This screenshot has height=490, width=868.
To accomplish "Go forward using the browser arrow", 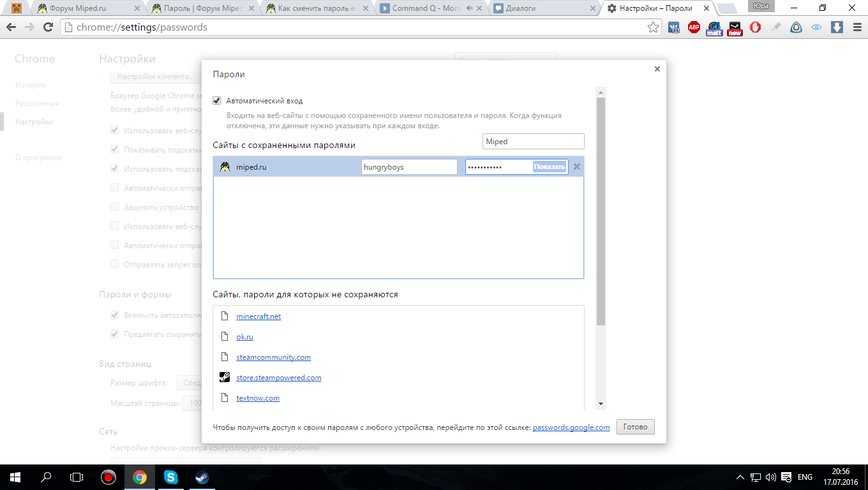I will tap(29, 27).
